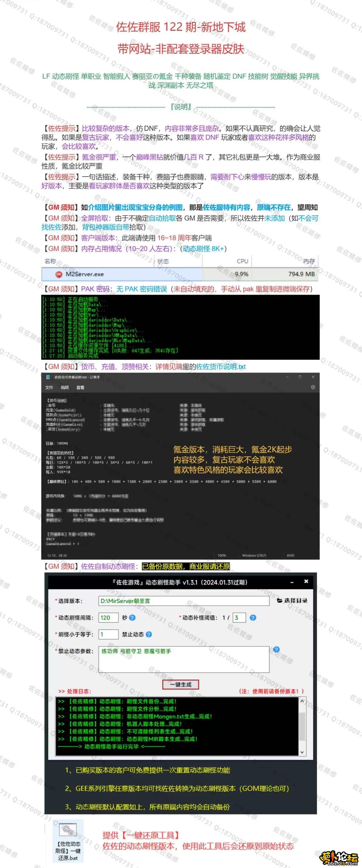Click help icon beside 动态刷怪间隔 秒
This screenshot has height=868, width=362.
pyautogui.click(x=132, y=618)
